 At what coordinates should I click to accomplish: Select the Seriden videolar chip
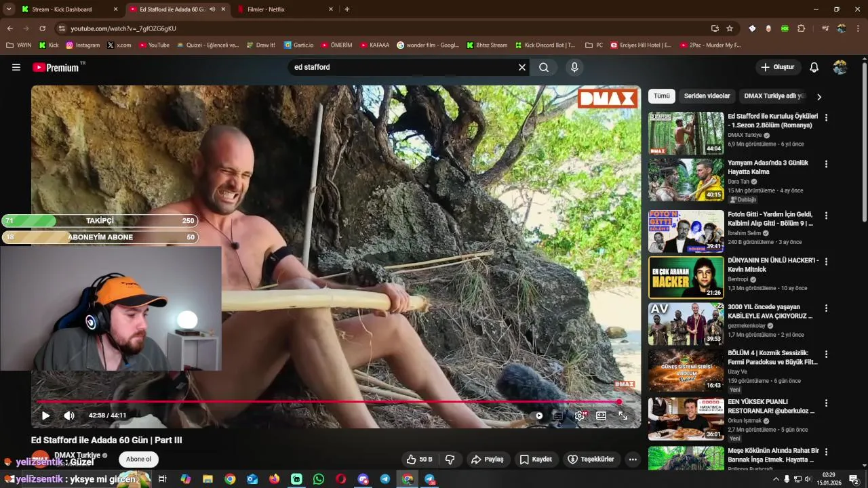[x=707, y=96]
